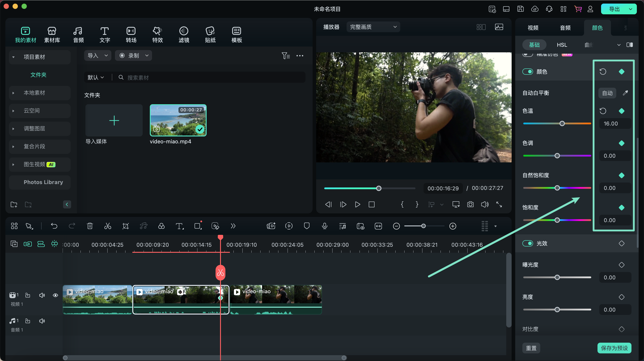Toggle visibility of 视频1 track

54,295
